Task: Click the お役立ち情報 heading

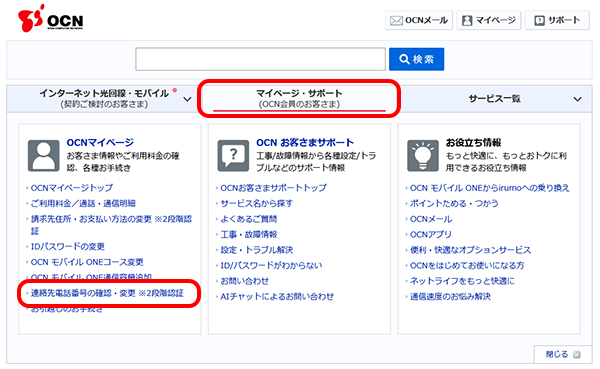Action: (x=473, y=142)
